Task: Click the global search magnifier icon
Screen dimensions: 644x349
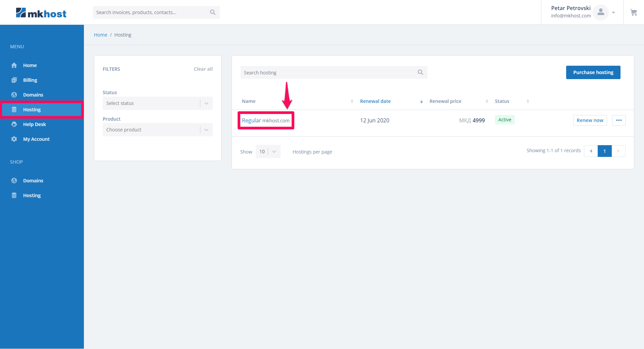Action: [212, 12]
